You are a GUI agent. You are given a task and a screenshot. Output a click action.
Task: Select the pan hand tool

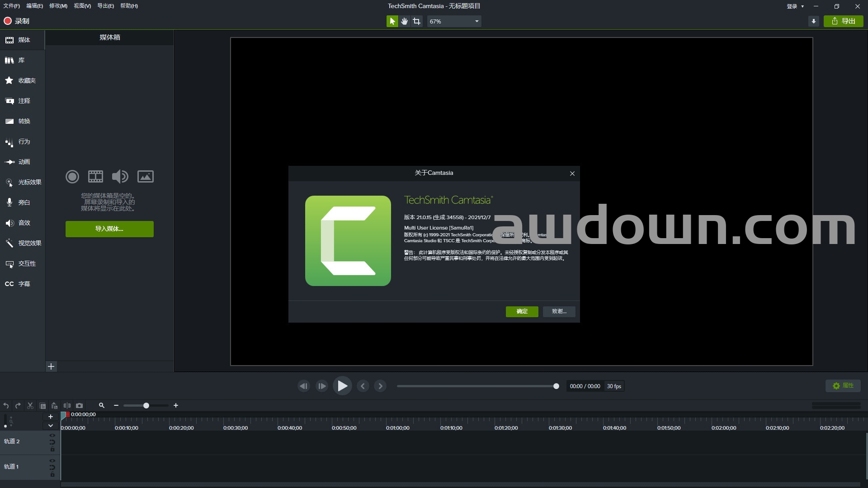point(405,21)
